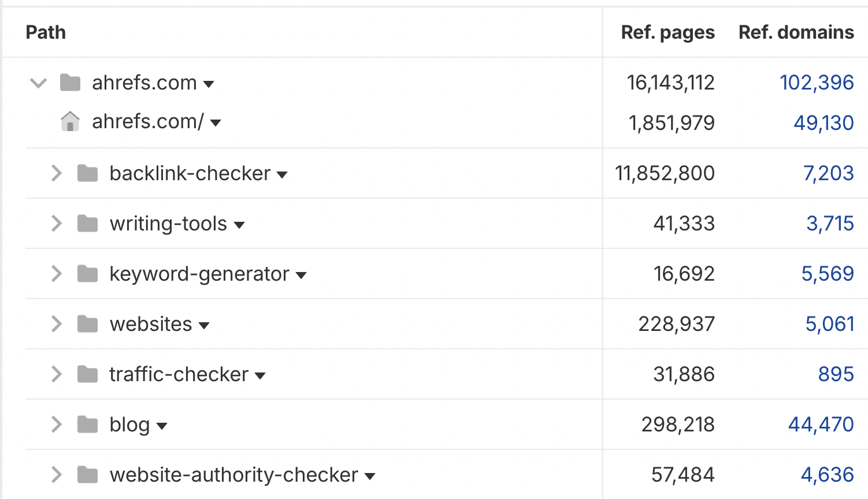
Task: Open dropdown arrow next to blog
Action: tap(162, 426)
